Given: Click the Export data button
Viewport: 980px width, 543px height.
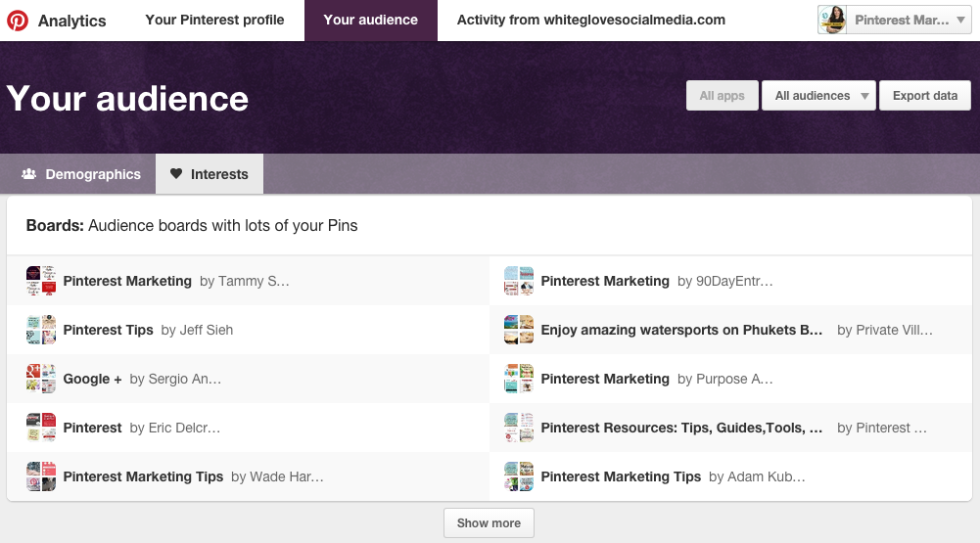Looking at the screenshot, I should click(x=925, y=96).
